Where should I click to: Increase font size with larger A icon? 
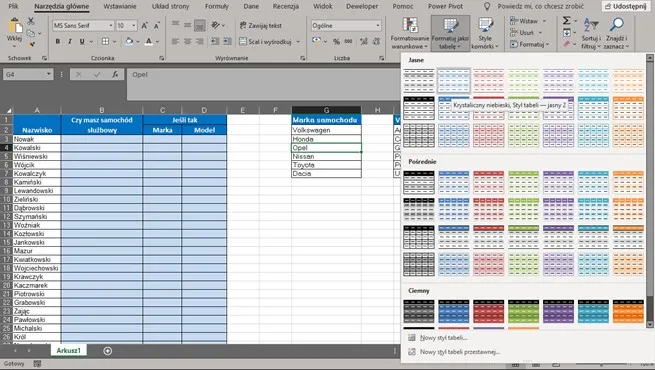pyautogui.click(x=145, y=25)
